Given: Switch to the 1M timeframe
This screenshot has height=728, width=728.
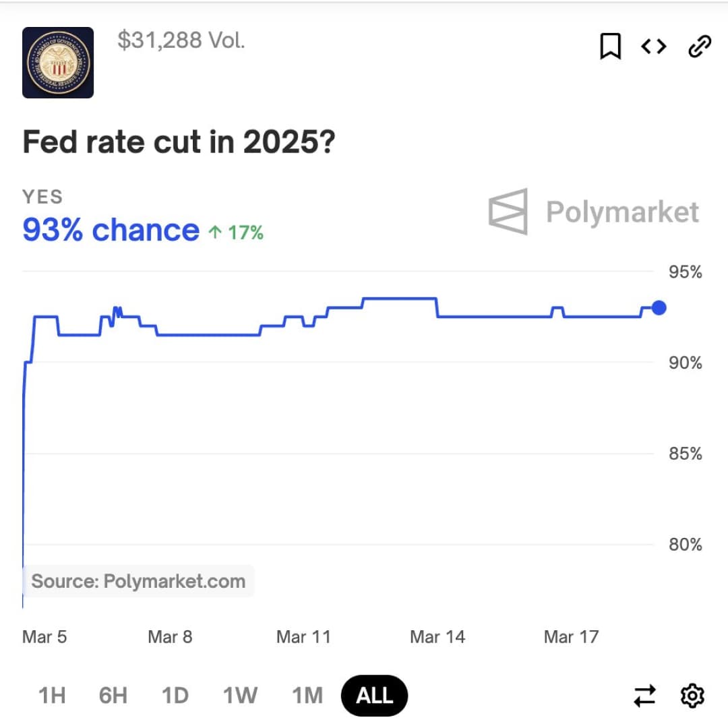Looking at the screenshot, I should tap(307, 695).
